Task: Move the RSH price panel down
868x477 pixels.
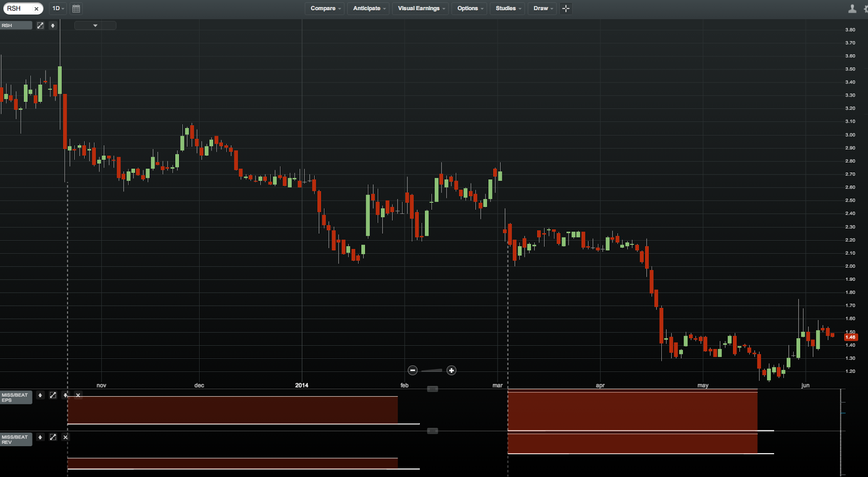Action: click(53, 25)
